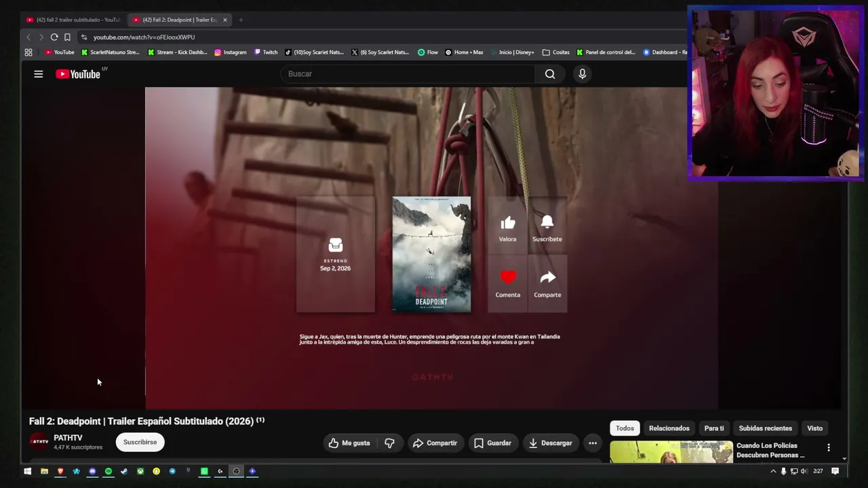868x488 pixels.
Task: Show hidden system tray icons
Action: coord(773,471)
